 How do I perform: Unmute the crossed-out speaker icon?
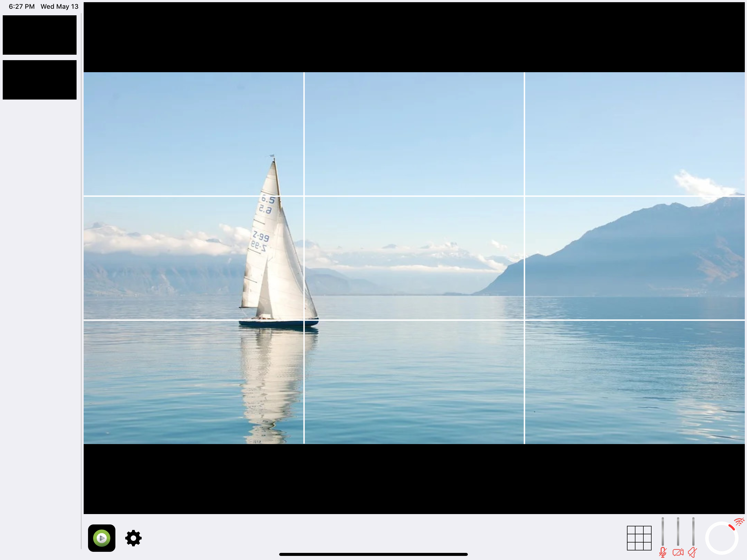tap(693, 553)
